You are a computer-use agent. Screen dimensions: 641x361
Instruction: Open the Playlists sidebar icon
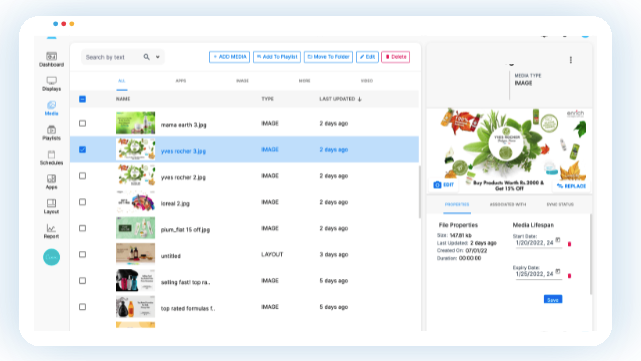(52, 130)
